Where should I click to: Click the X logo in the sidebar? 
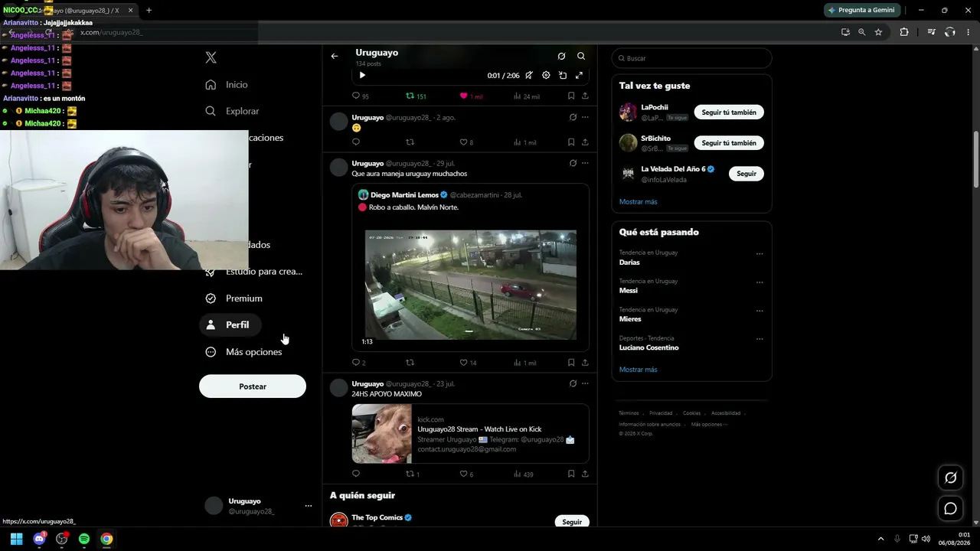pyautogui.click(x=211, y=57)
